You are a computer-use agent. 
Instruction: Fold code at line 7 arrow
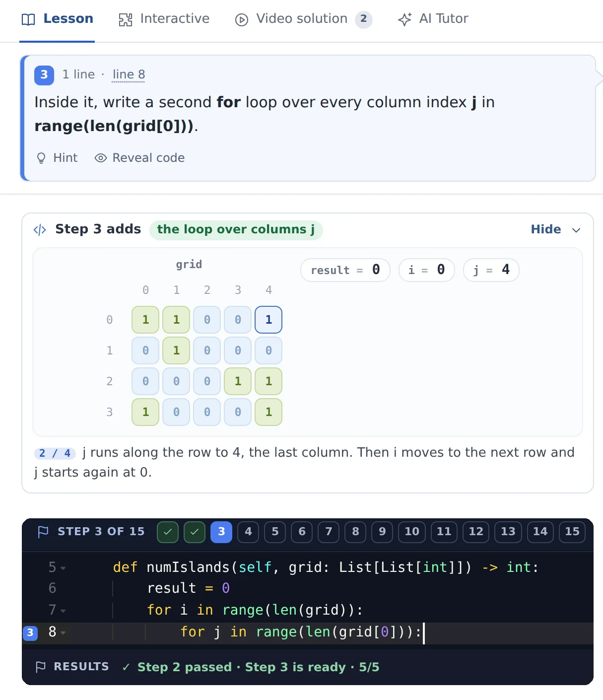click(x=64, y=611)
